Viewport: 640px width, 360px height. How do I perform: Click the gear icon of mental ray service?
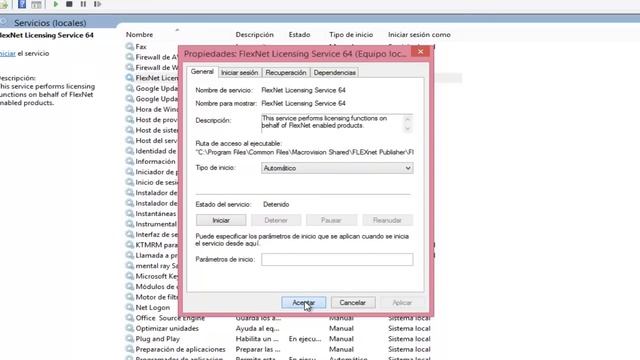[x=130, y=266]
